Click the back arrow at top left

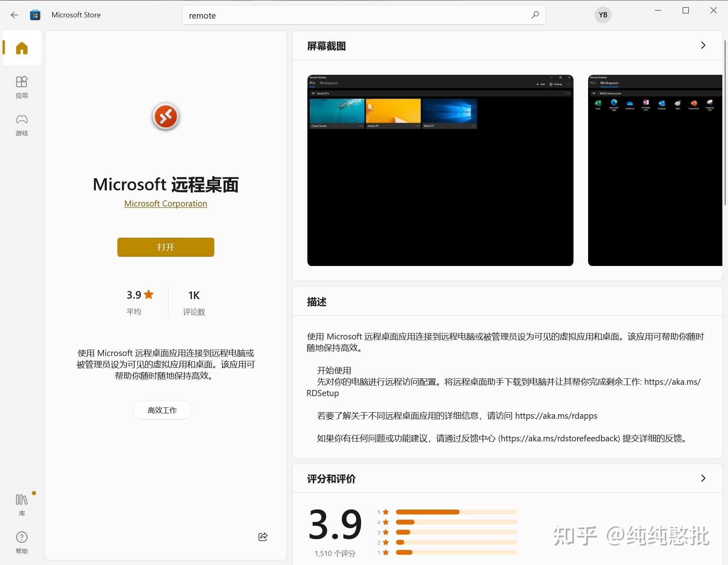[15, 15]
